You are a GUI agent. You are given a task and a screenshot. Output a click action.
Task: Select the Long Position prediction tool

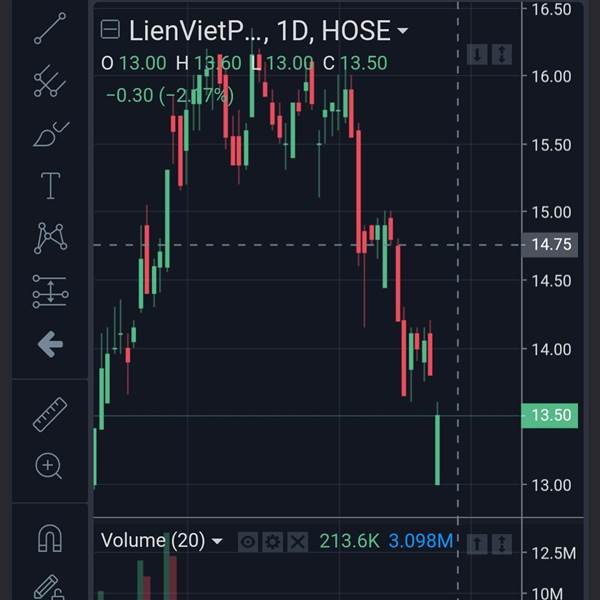click(x=51, y=292)
